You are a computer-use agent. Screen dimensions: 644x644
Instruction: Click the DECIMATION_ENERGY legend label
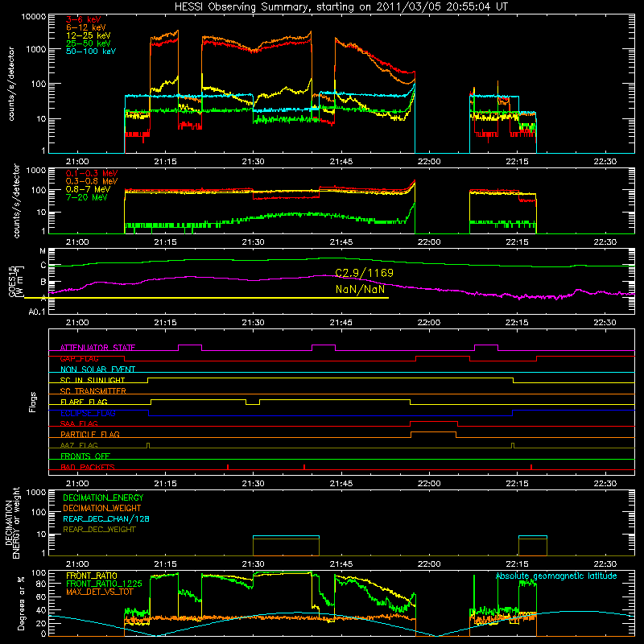[x=103, y=497]
